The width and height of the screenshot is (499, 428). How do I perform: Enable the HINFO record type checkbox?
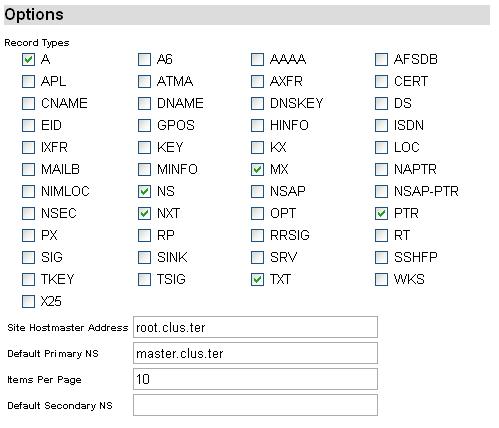(257, 126)
